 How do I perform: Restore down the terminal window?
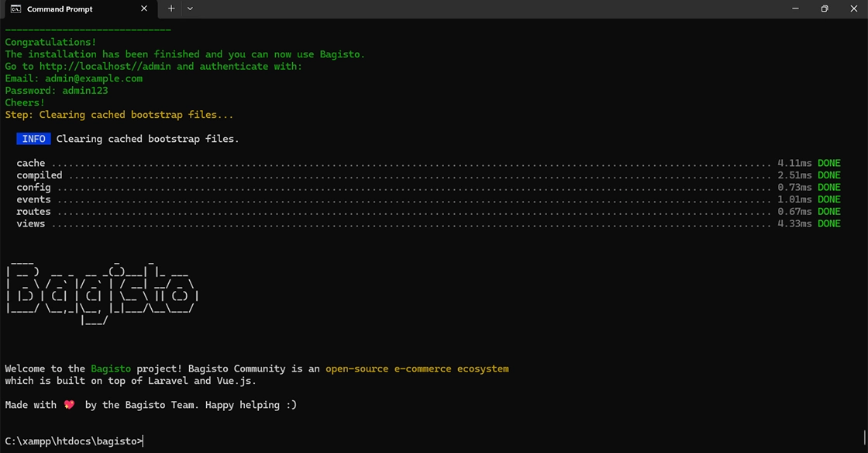pyautogui.click(x=825, y=9)
